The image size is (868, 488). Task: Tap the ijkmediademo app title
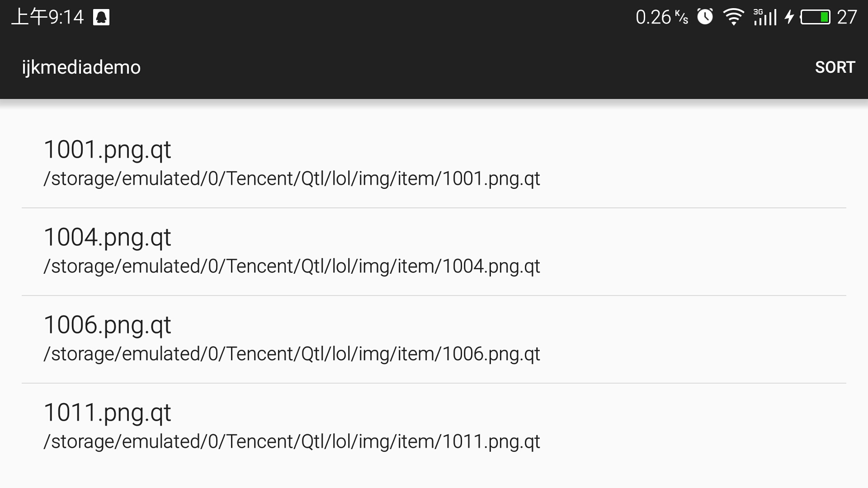point(81,67)
